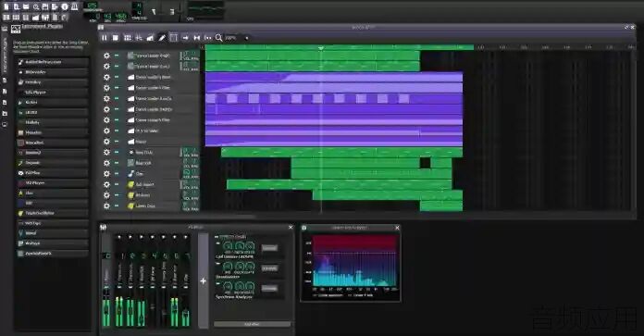The height and width of the screenshot is (336, 644).
Task: Open the gear menu of the ninth track
Action: point(106,142)
